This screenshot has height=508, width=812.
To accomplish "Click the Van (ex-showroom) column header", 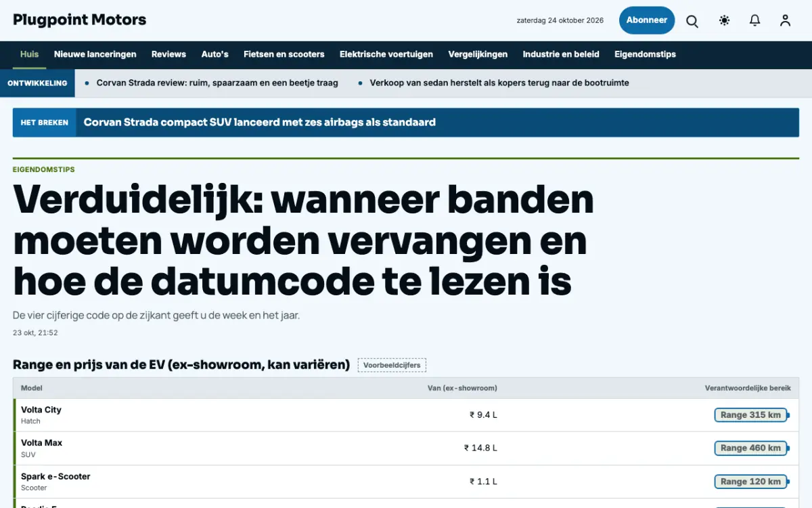I will coord(462,388).
